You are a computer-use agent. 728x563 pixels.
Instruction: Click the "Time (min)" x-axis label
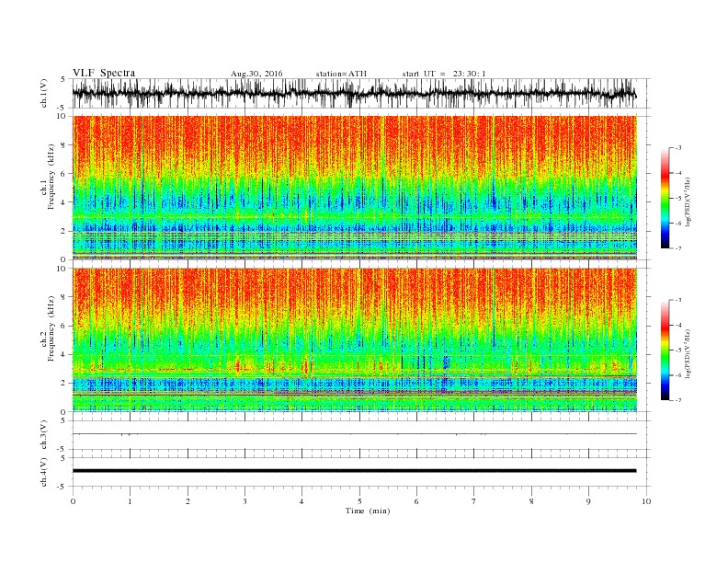tap(368, 511)
